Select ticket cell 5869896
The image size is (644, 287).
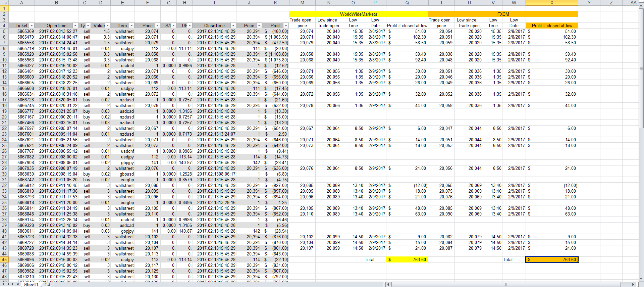click(x=21, y=259)
